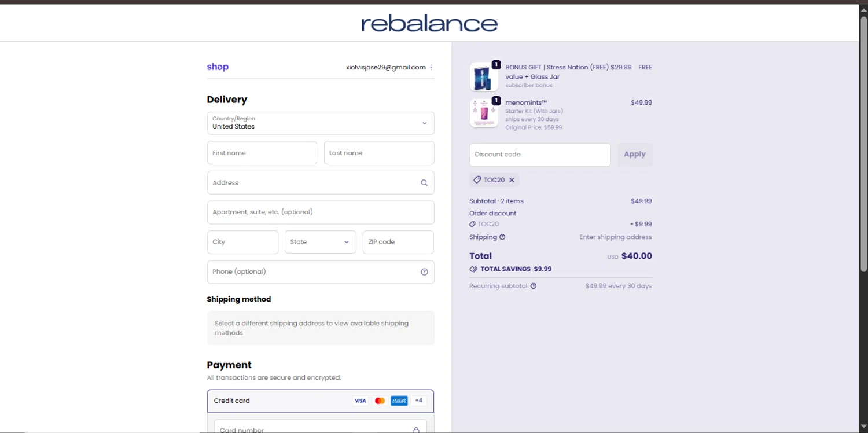This screenshot has width=868, height=433.
Task: Open the State dropdown
Action: (x=321, y=242)
